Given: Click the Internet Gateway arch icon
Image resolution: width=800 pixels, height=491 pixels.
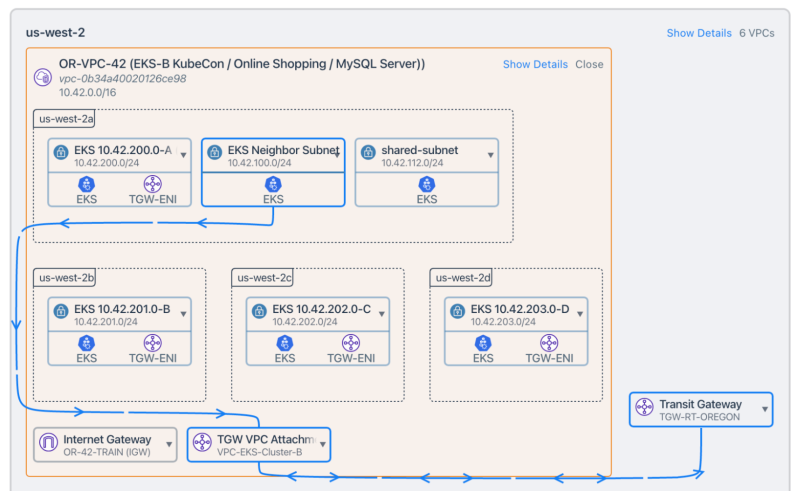Looking at the screenshot, I should (x=48, y=442).
